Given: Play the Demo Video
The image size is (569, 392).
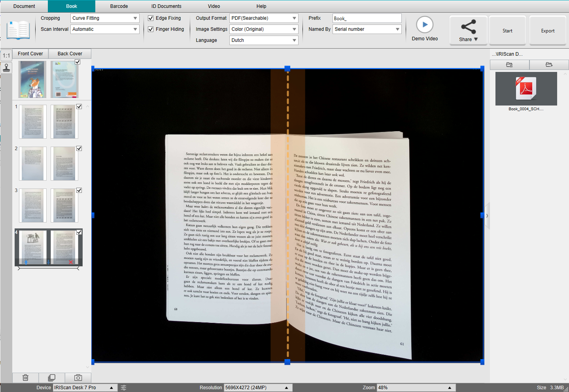Looking at the screenshot, I should point(425,25).
